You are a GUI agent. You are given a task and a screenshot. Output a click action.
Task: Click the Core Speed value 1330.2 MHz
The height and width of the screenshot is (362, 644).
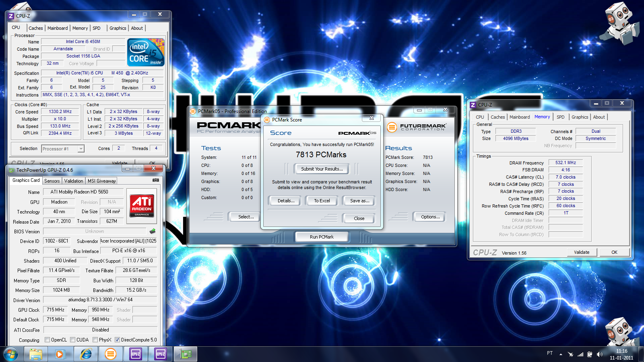tap(60, 112)
